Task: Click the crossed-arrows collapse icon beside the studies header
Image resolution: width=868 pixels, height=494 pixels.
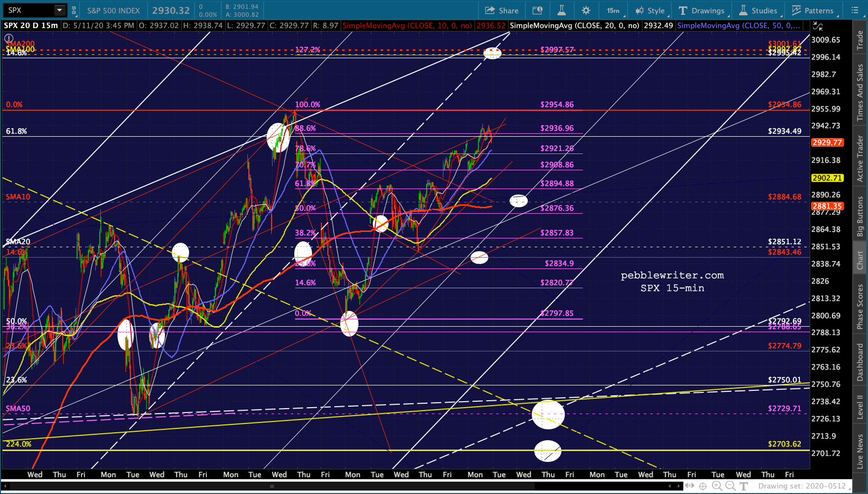Action: coord(818,26)
